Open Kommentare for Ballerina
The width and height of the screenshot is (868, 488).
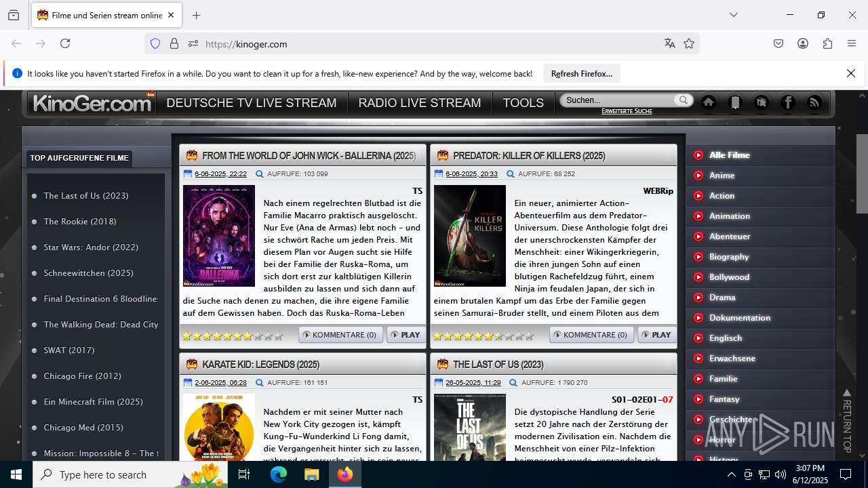340,335
